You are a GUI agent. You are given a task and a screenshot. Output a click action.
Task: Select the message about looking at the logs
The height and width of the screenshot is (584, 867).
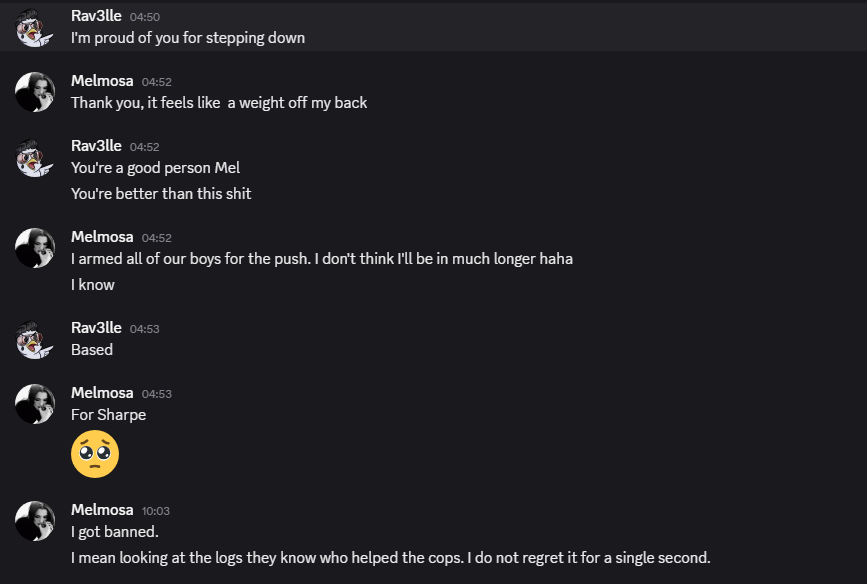390,557
